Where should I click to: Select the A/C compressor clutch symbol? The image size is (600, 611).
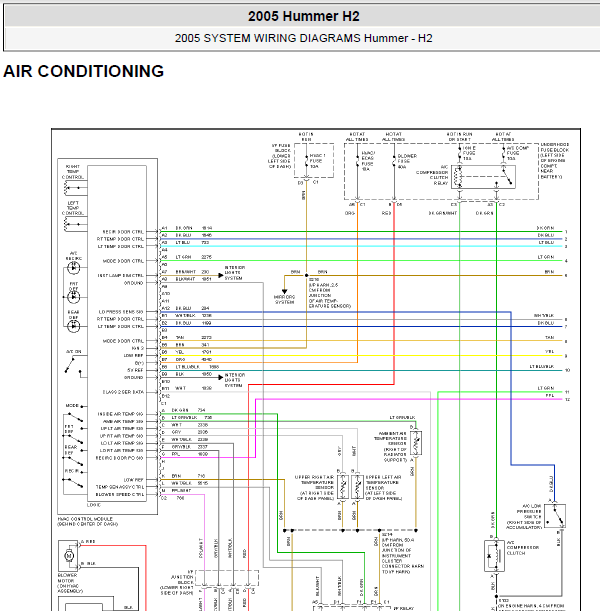click(x=494, y=556)
